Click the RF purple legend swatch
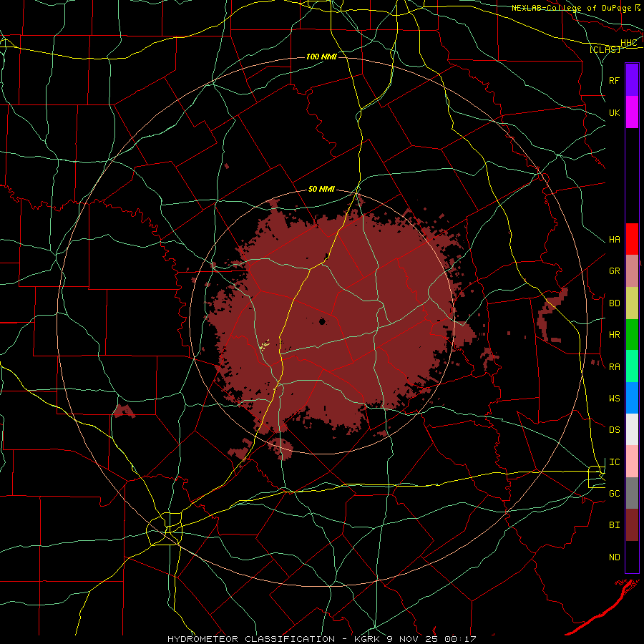 [x=632, y=80]
